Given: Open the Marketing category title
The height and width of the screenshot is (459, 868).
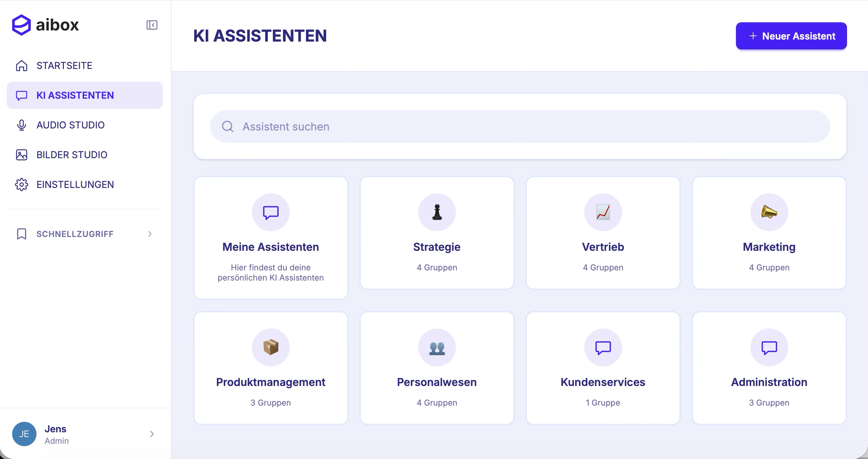Looking at the screenshot, I should coord(769,247).
